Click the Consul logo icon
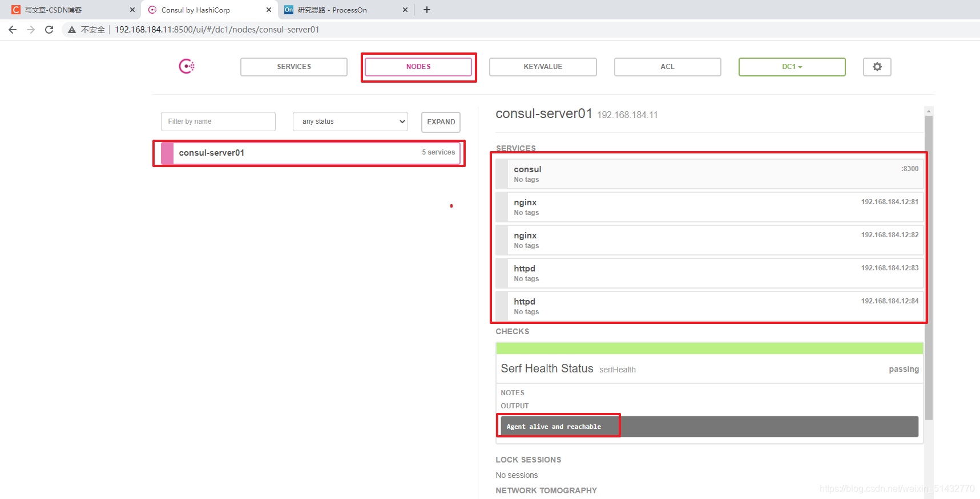980x499 pixels. pos(187,67)
